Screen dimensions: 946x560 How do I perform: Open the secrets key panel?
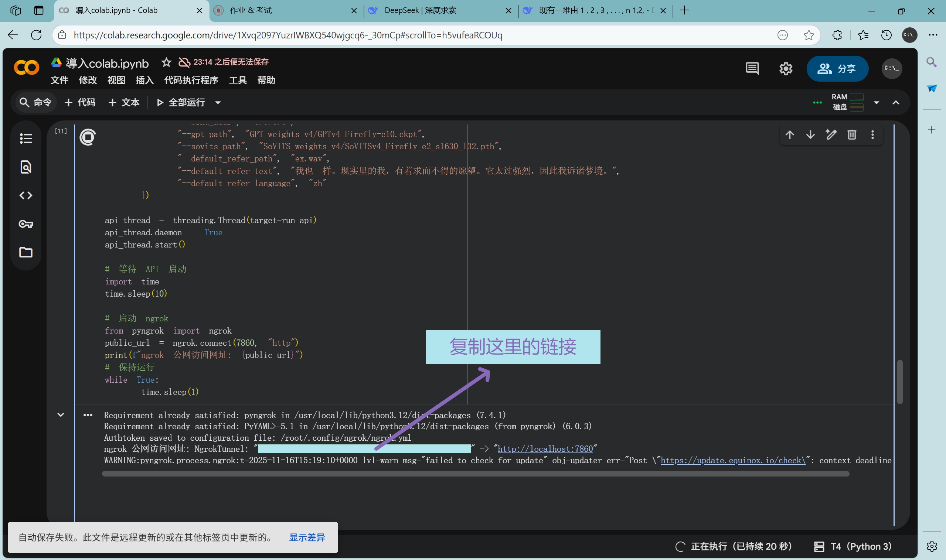25,224
